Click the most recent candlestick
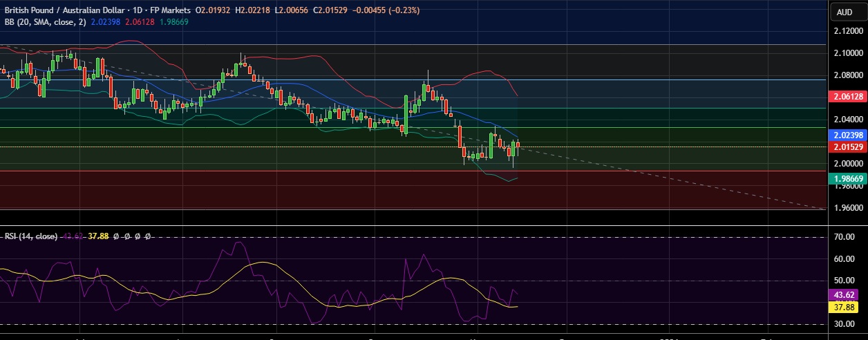The width and height of the screenshot is (868, 340). click(x=518, y=147)
